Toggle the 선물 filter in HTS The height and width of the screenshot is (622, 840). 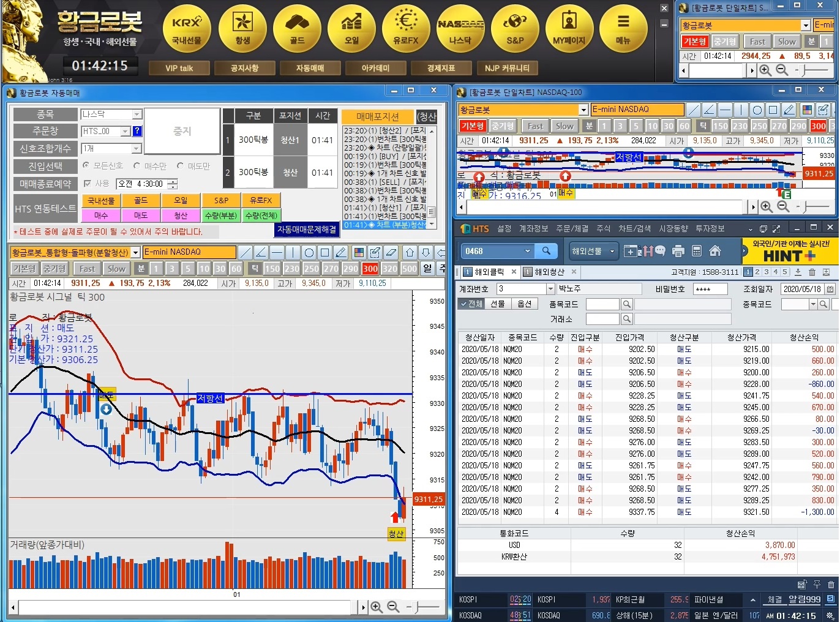click(x=498, y=304)
